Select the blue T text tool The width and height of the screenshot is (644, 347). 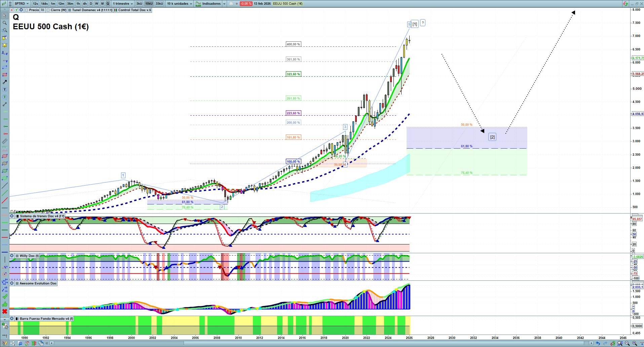5,89
